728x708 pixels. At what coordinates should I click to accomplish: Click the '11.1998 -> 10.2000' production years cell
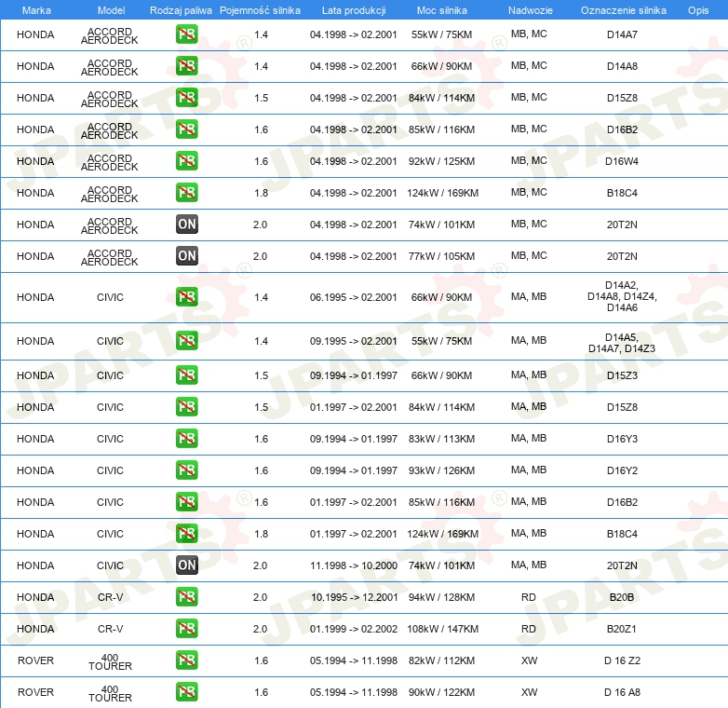point(354,565)
